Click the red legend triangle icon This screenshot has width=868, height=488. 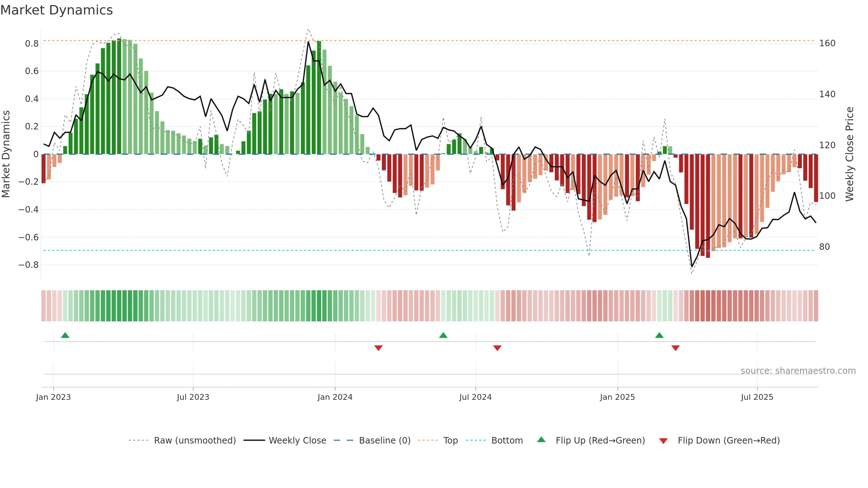click(x=663, y=441)
